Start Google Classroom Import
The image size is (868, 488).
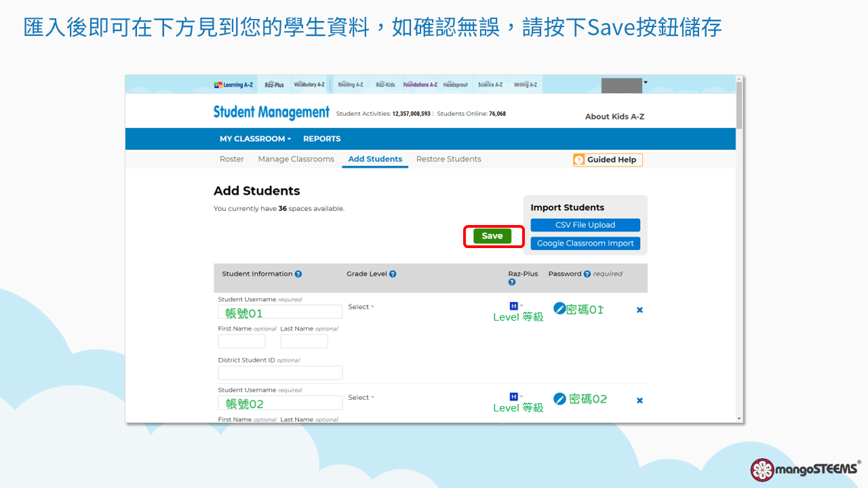click(585, 243)
